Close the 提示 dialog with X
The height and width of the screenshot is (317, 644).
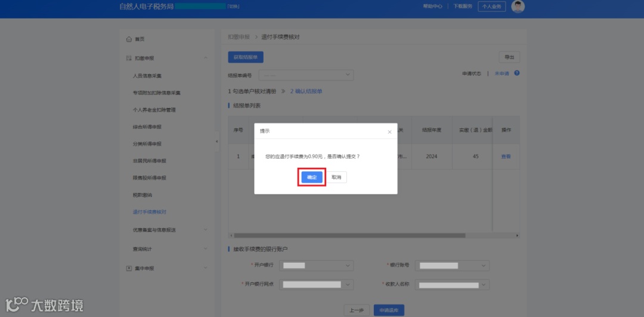coord(389,132)
